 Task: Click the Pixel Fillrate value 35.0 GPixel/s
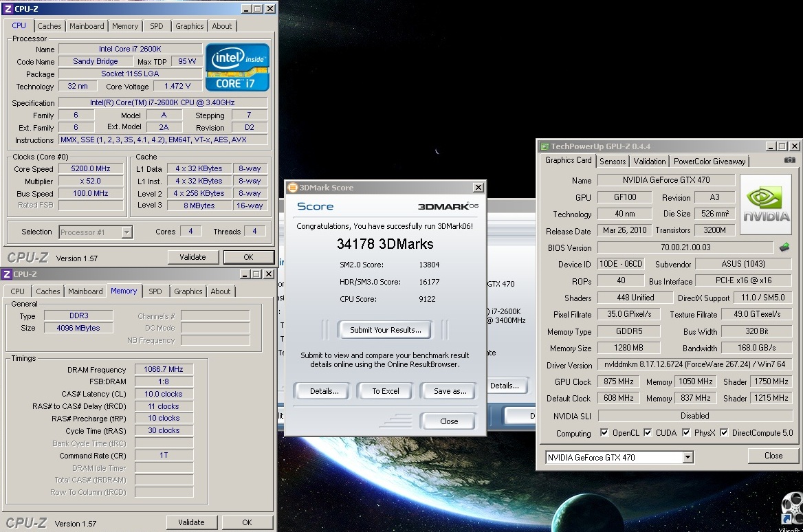(629, 314)
